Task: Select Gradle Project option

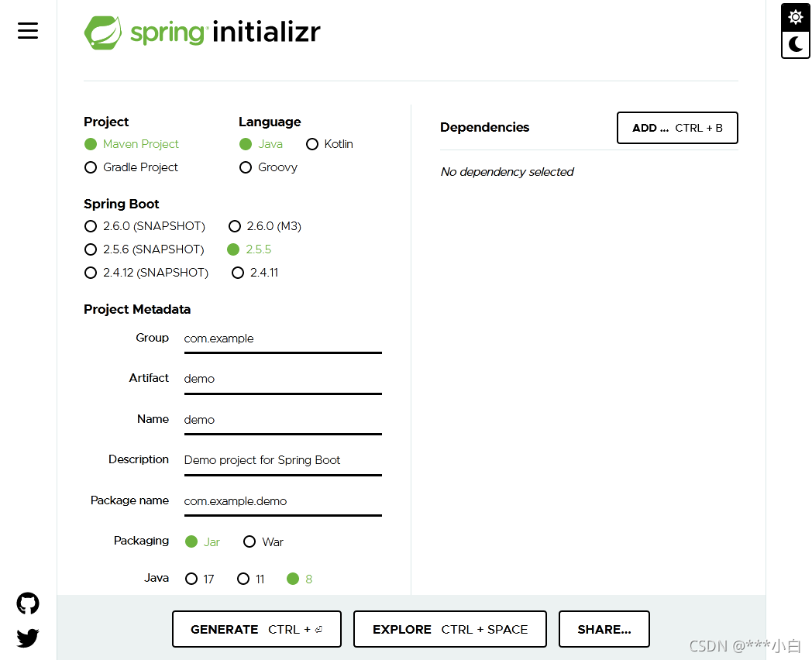Action: coord(131,167)
